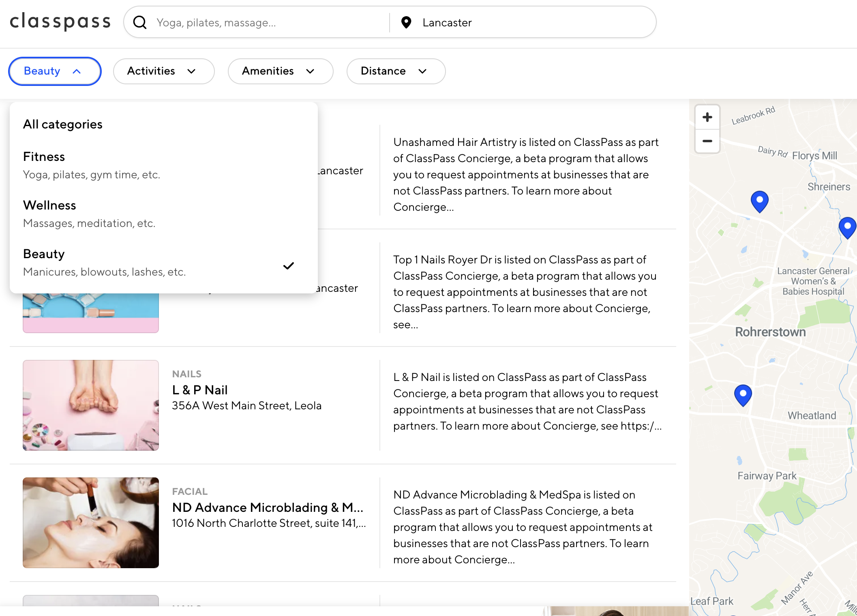857x616 pixels.
Task: Zoom in on the map
Action: (x=707, y=118)
